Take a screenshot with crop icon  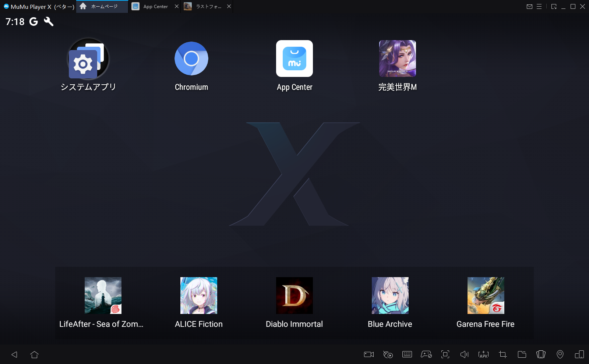pos(503,354)
